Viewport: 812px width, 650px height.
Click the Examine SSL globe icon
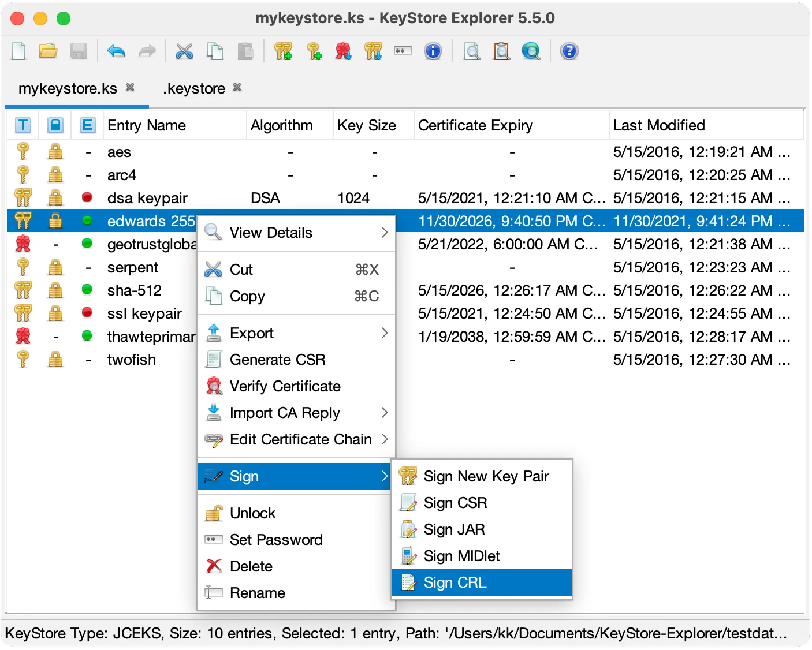coord(531,51)
